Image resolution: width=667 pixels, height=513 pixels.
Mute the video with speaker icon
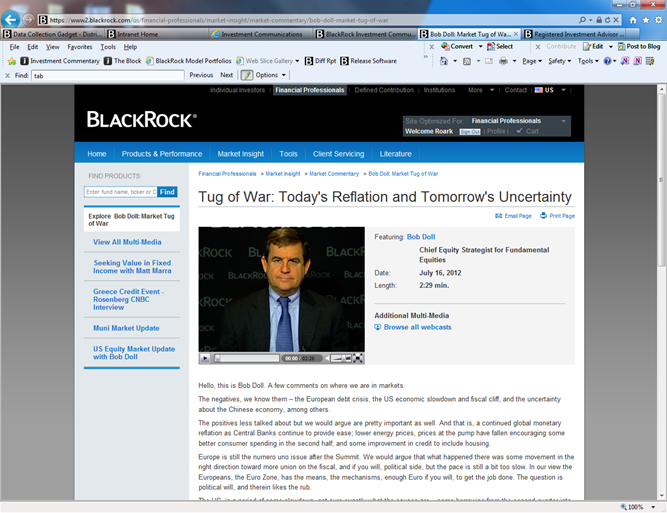tap(328, 358)
